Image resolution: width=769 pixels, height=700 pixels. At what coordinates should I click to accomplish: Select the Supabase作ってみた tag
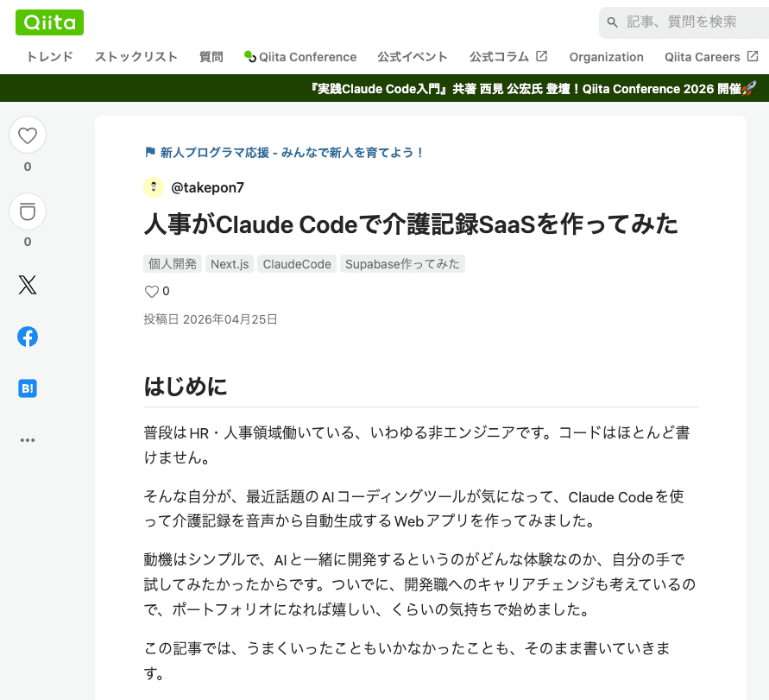(402, 264)
